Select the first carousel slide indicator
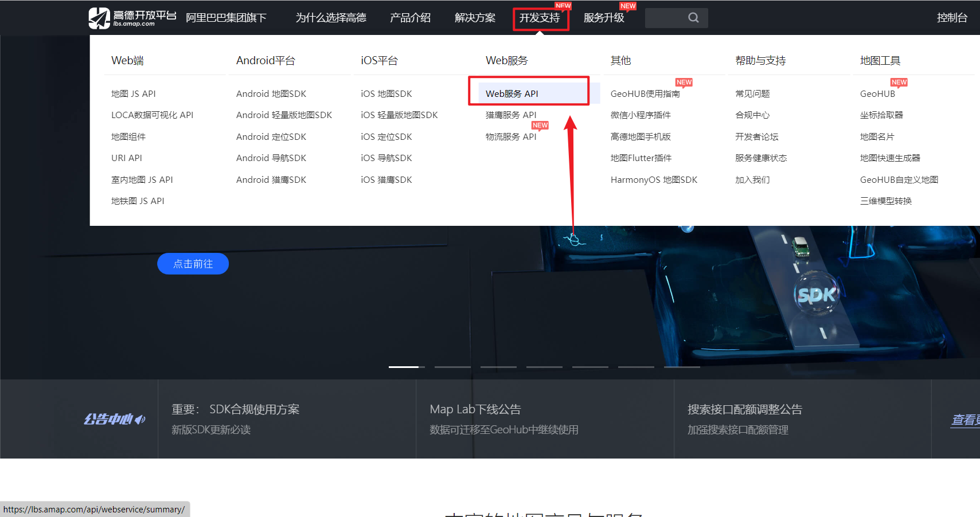This screenshot has width=980, height=517. (x=407, y=367)
